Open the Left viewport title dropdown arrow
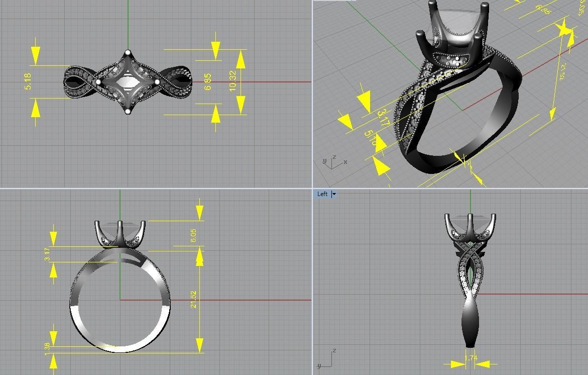 click(334, 194)
